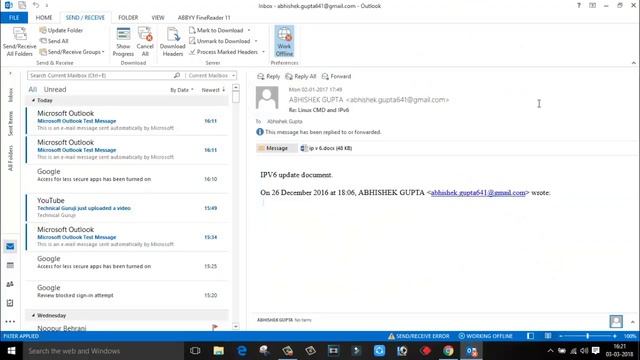The height and width of the screenshot is (360, 640).
Task: Click Forward in reading pane
Action: pyautogui.click(x=336, y=76)
